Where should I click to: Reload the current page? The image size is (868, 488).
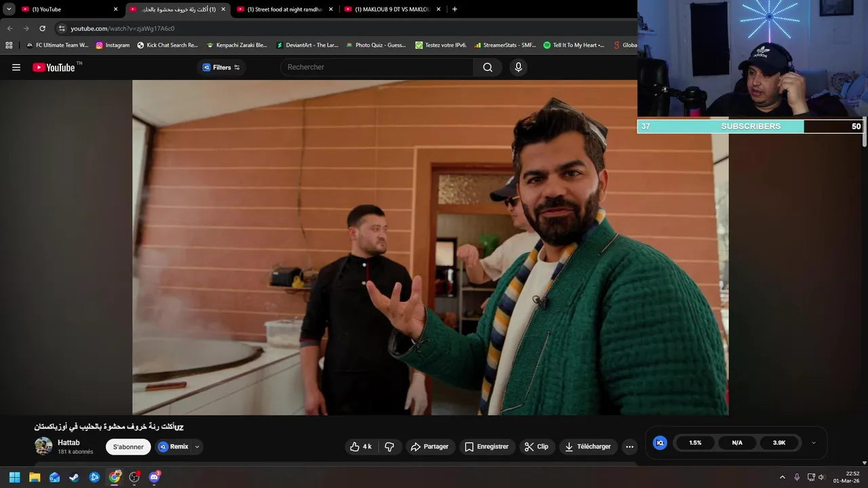42,28
